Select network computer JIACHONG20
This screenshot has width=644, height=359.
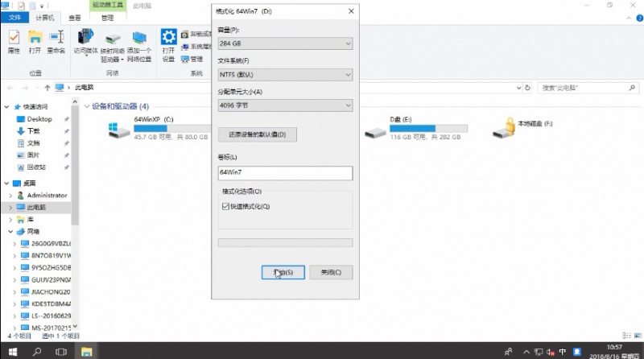[51, 292]
